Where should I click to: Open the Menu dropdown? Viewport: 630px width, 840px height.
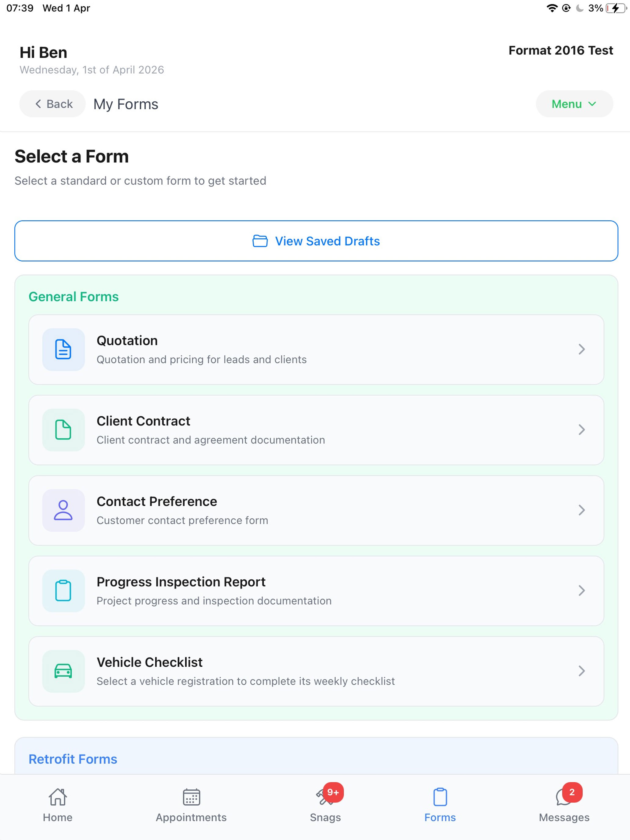pos(574,104)
